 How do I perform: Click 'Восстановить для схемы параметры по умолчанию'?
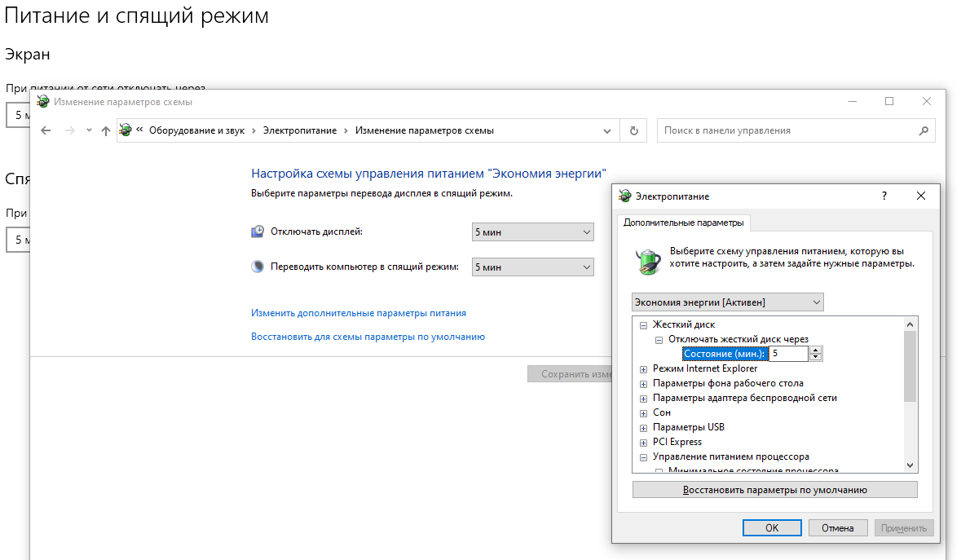point(368,337)
